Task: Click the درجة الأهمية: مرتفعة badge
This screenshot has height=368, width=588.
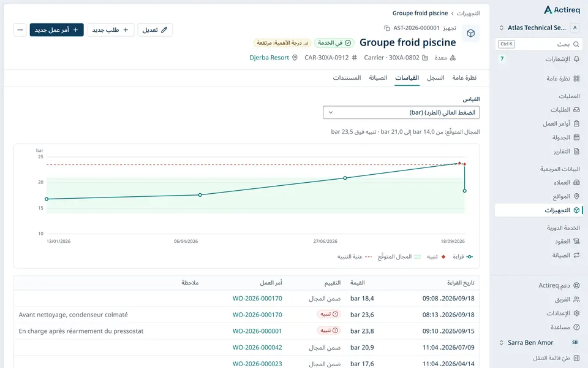Action: click(282, 43)
